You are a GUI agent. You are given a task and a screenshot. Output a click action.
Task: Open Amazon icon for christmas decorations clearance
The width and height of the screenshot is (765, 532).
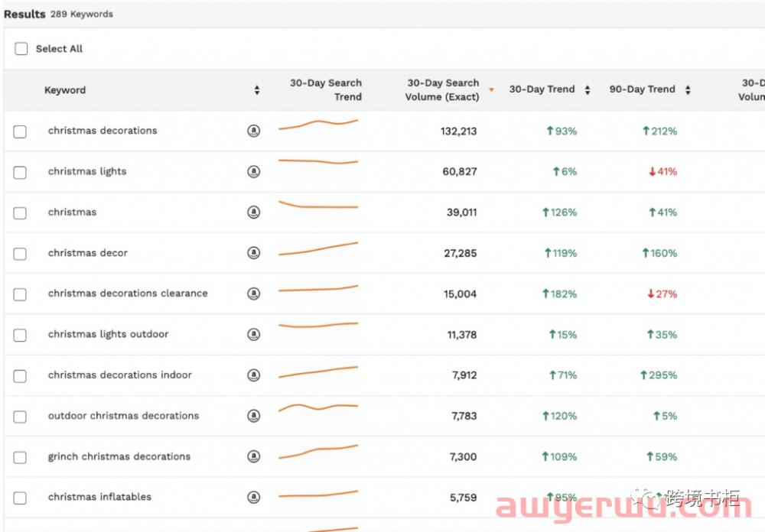pos(254,294)
